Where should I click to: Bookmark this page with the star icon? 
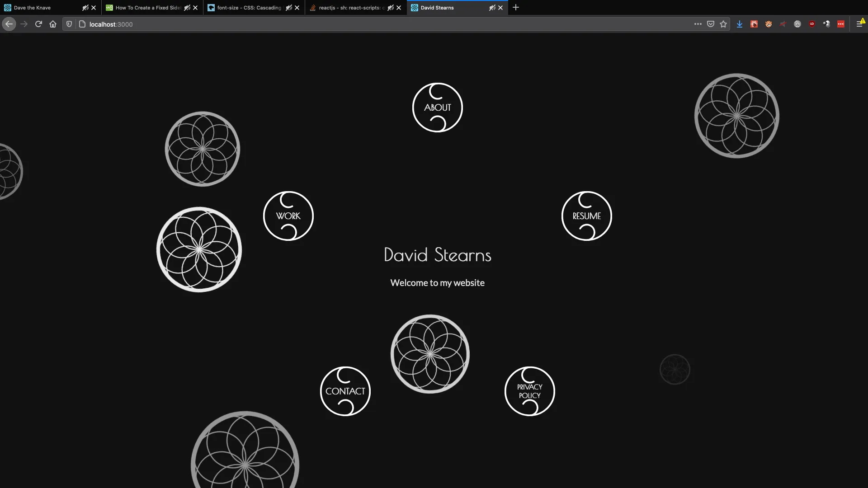[723, 24]
